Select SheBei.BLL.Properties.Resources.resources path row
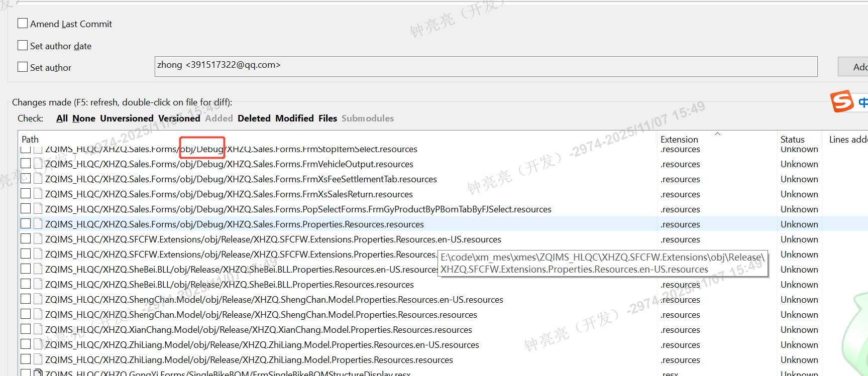The height and width of the screenshot is (376, 868). point(230,285)
